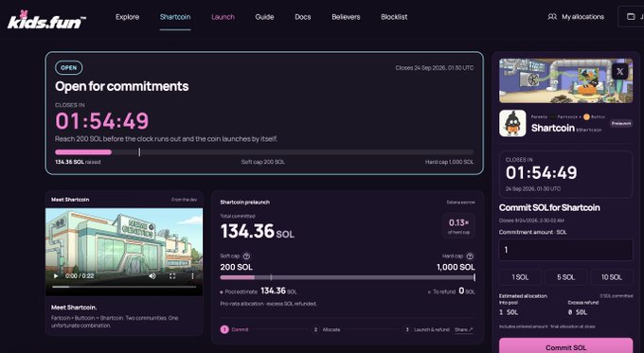Screen dimensions: 644x353
Task: Open the Explore page
Action: tap(127, 17)
